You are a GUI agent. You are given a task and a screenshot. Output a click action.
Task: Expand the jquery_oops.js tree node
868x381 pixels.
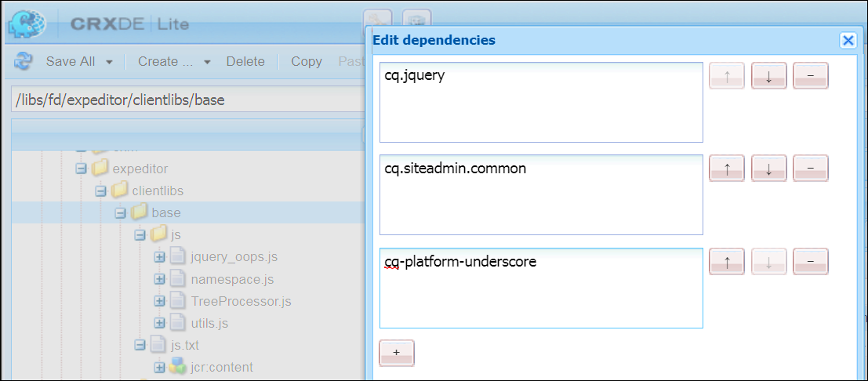[158, 256]
